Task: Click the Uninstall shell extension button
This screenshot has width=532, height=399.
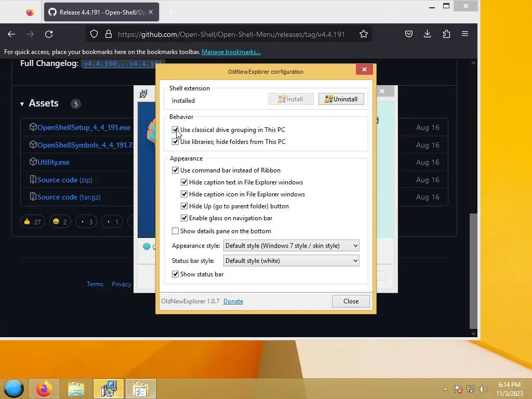Action: point(341,99)
